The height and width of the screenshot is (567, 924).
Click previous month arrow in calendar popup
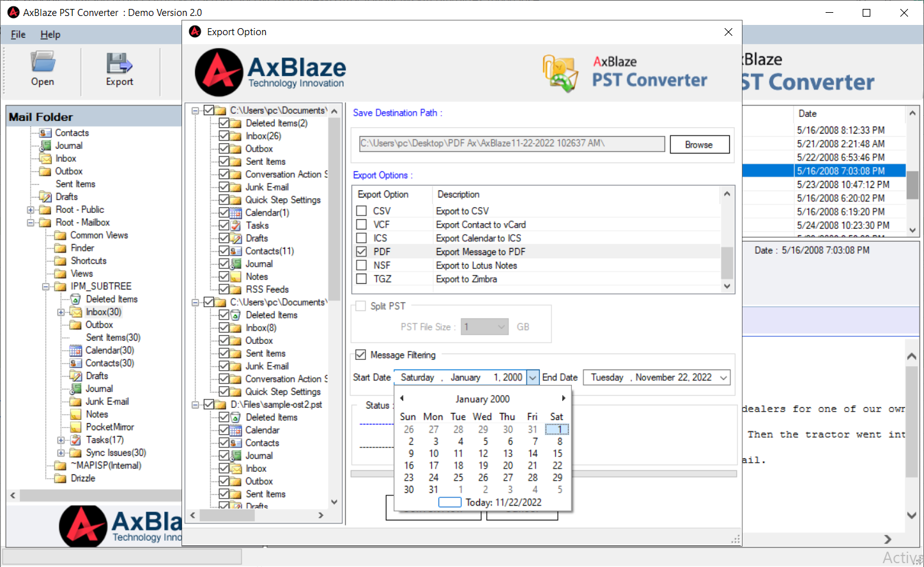[x=402, y=398]
